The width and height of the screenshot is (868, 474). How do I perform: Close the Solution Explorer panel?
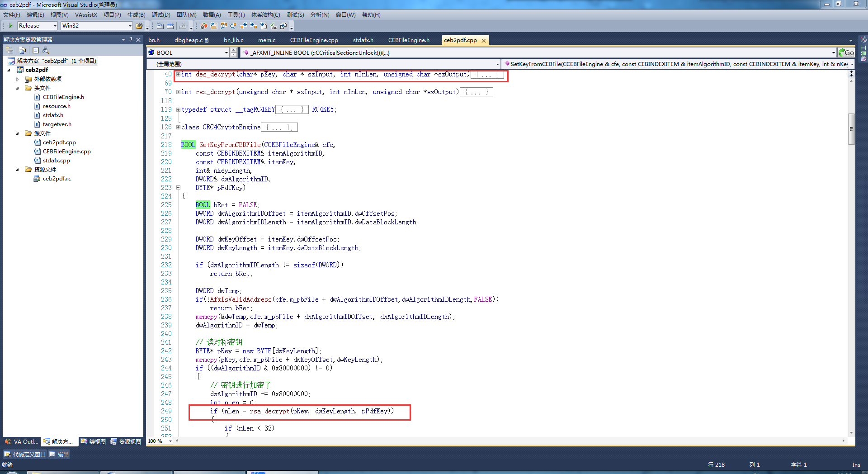(138, 39)
